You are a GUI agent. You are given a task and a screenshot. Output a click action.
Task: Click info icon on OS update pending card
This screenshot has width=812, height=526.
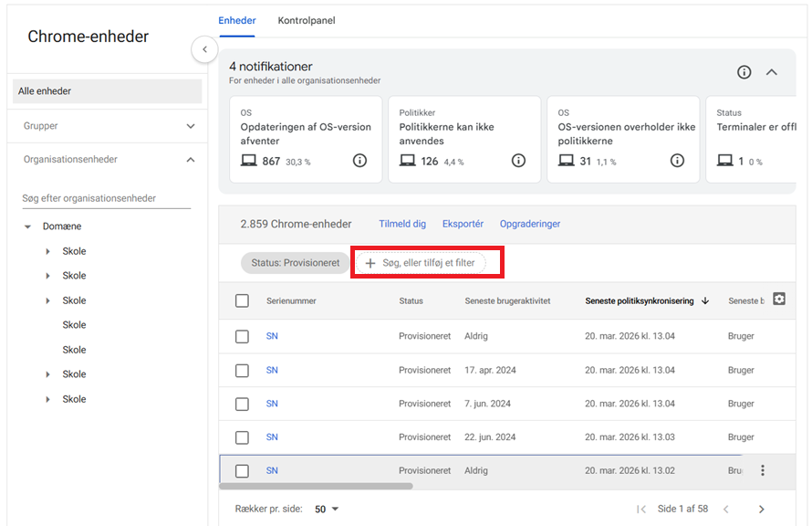point(359,161)
